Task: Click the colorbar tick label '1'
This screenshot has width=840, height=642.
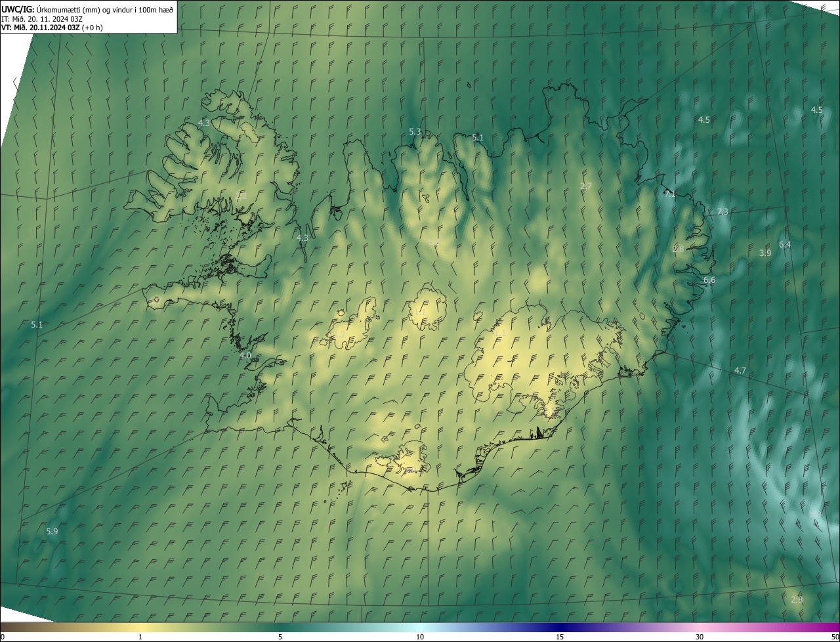Action: tap(140, 637)
